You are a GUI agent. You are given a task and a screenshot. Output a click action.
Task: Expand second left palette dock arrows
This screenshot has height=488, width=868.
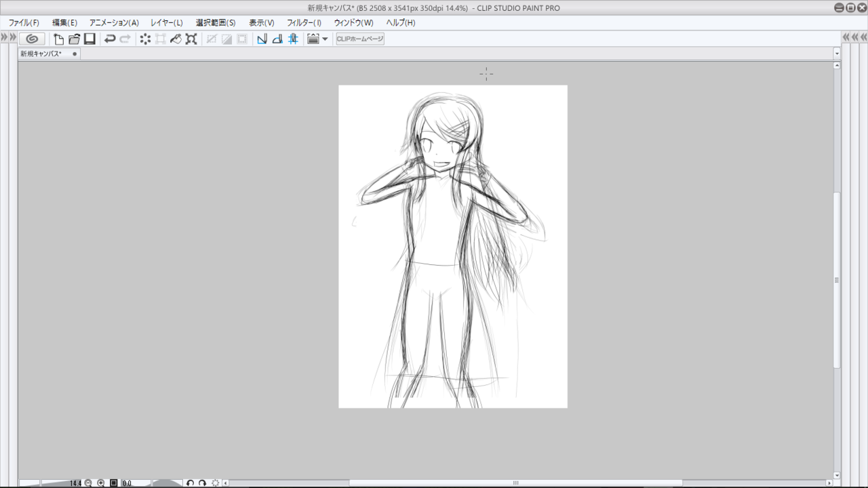pyautogui.click(x=13, y=37)
